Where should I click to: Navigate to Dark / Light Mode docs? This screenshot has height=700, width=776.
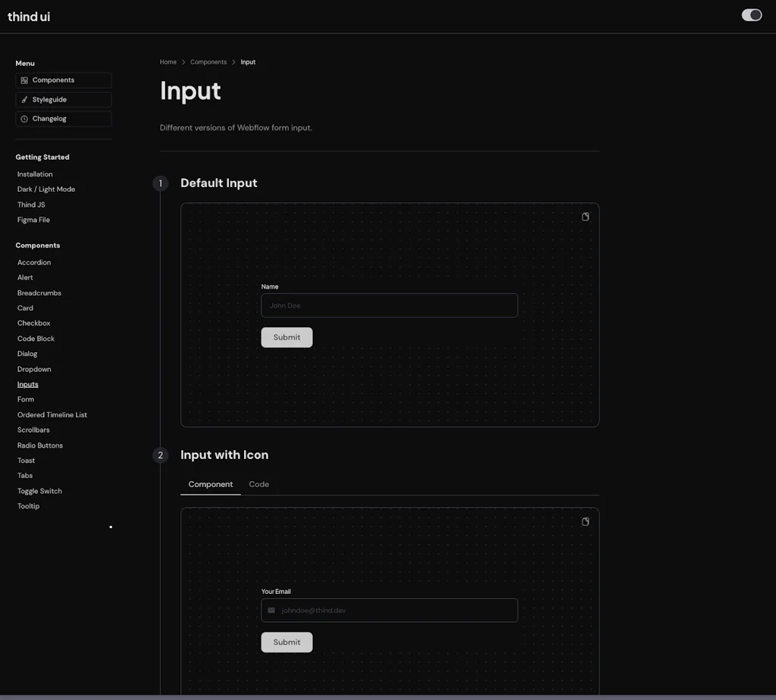pyautogui.click(x=45, y=189)
